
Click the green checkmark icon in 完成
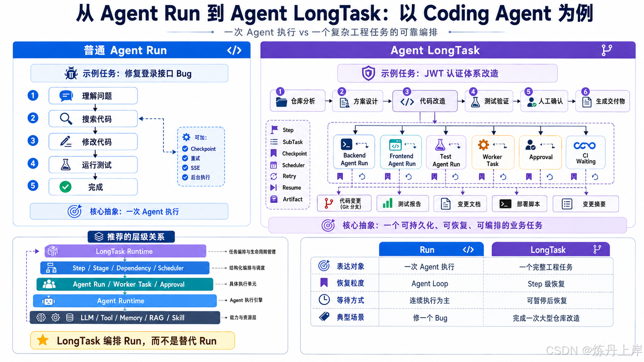tap(65, 187)
